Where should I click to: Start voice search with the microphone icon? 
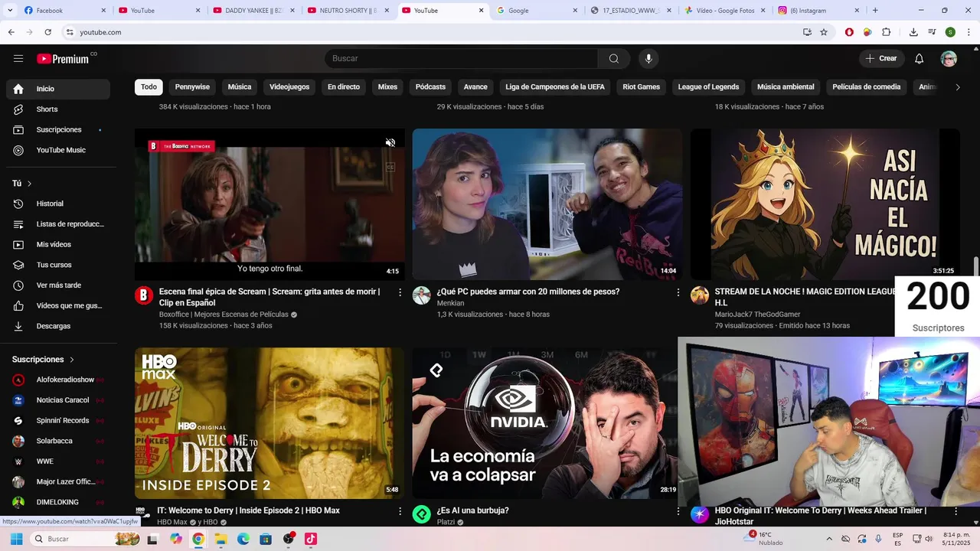tap(648, 59)
